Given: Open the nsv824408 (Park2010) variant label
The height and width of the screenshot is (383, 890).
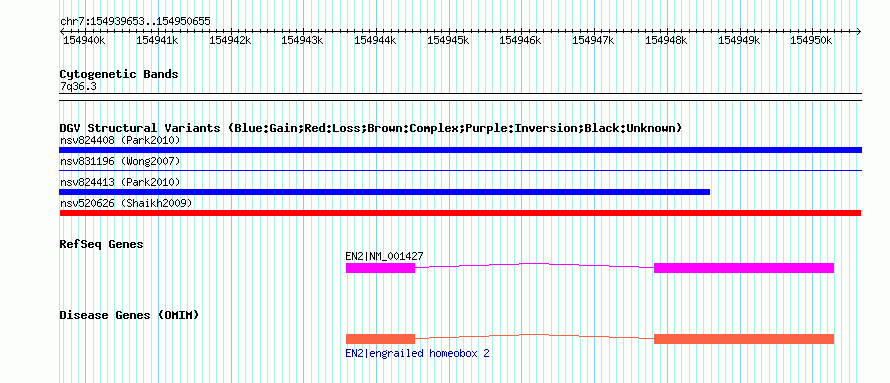Looking at the screenshot, I should pos(120,140).
